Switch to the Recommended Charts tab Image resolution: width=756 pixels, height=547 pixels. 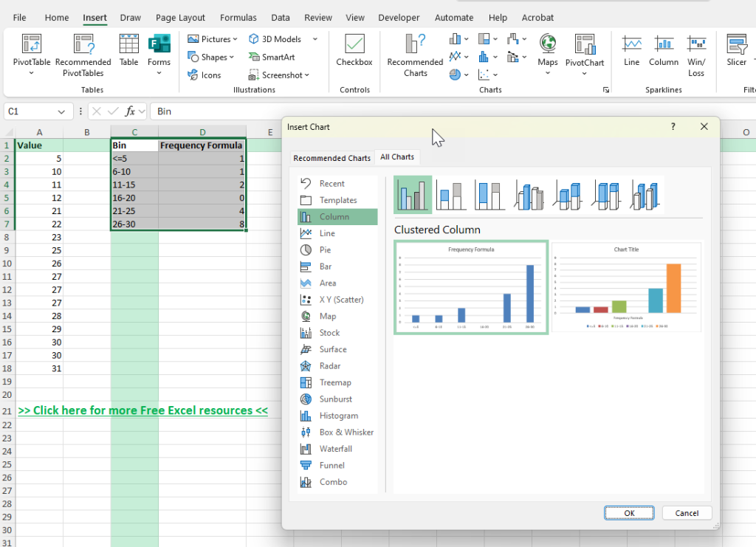tap(331, 156)
